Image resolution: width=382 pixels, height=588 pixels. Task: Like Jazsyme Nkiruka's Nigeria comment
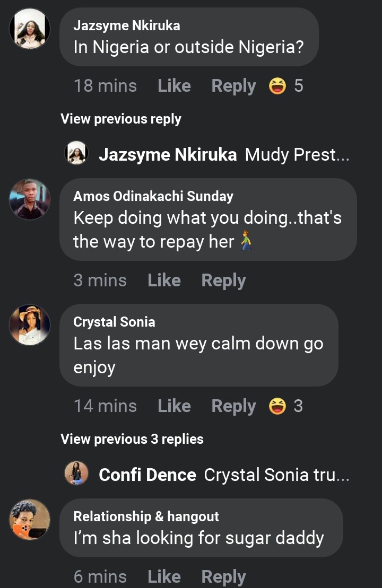pyautogui.click(x=174, y=86)
